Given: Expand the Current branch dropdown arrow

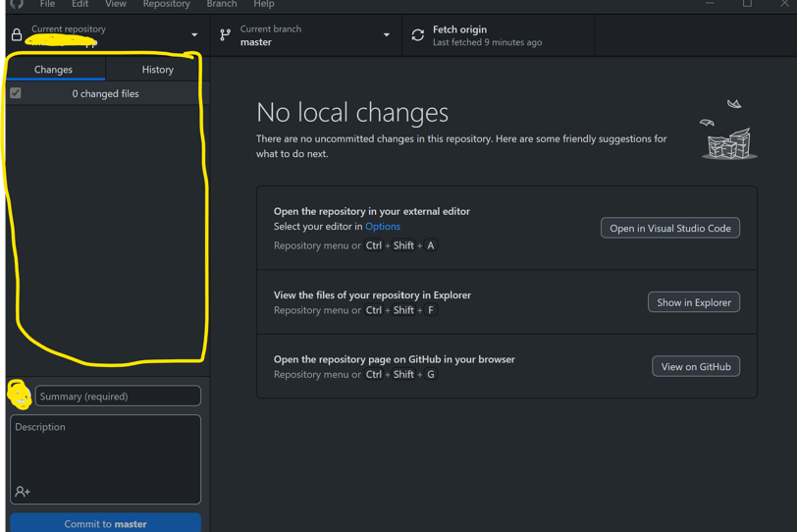Looking at the screenshot, I should [387, 35].
